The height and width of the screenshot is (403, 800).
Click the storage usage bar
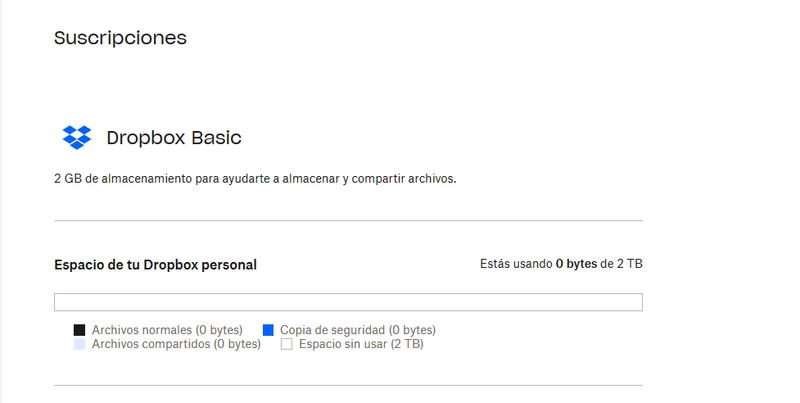point(348,302)
